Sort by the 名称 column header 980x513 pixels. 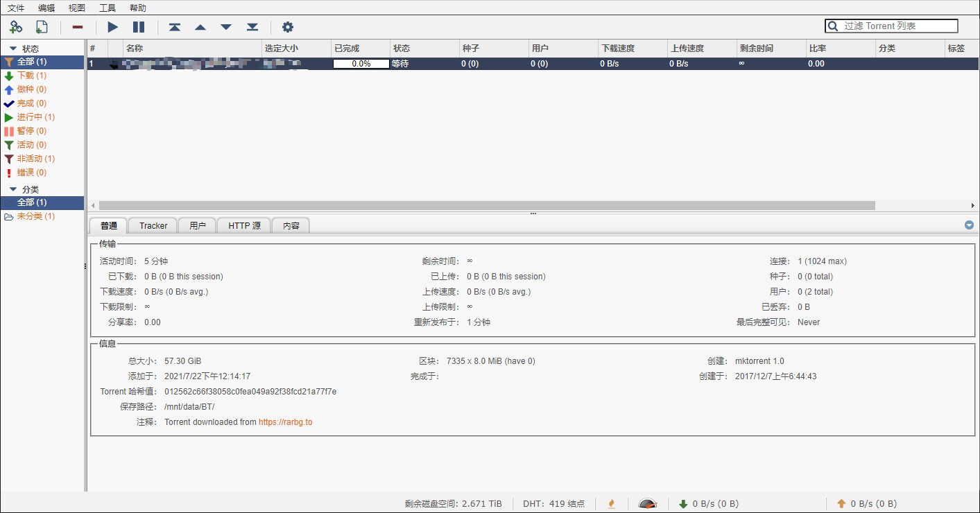pos(192,49)
